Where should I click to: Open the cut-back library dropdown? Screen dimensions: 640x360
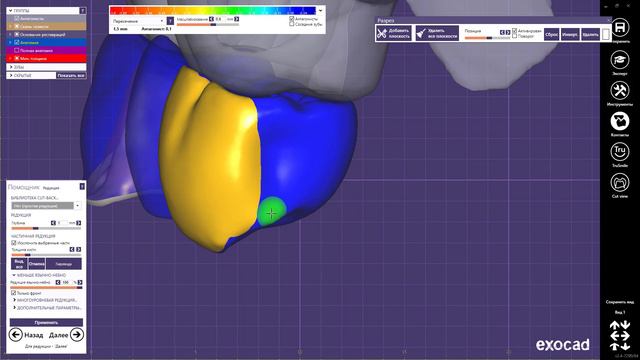pos(78,206)
